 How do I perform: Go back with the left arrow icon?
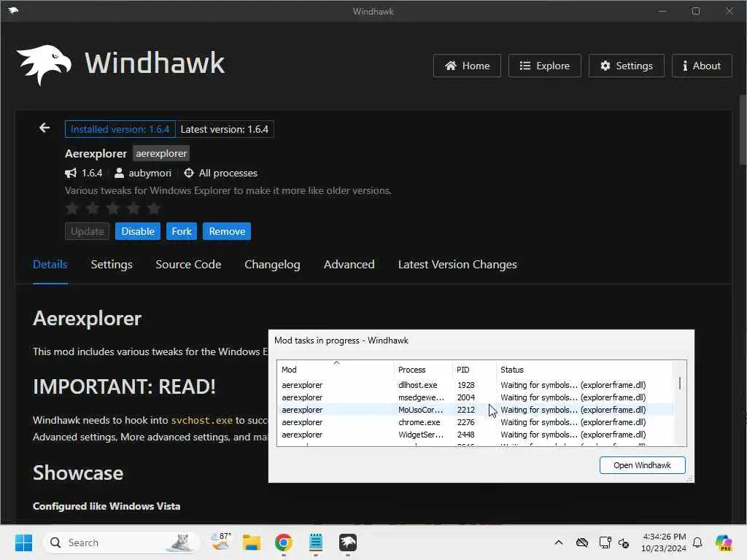tap(44, 128)
